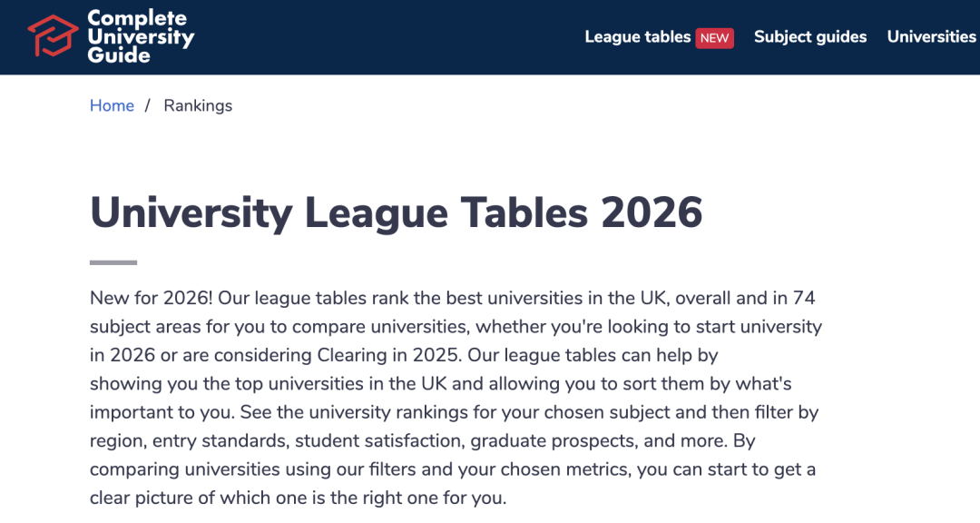Click the slash separator in the breadcrumb
The height and width of the screenshot is (523, 980).
pos(148,106)
